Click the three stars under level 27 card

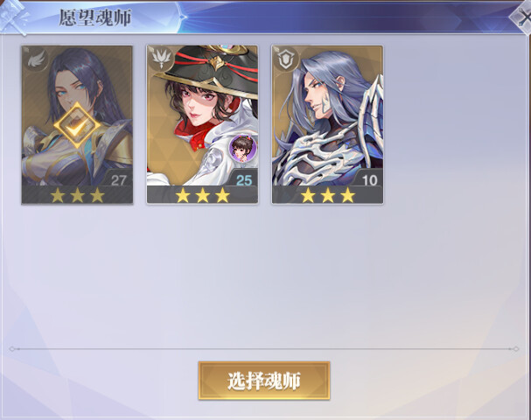(x=77, y=195)
